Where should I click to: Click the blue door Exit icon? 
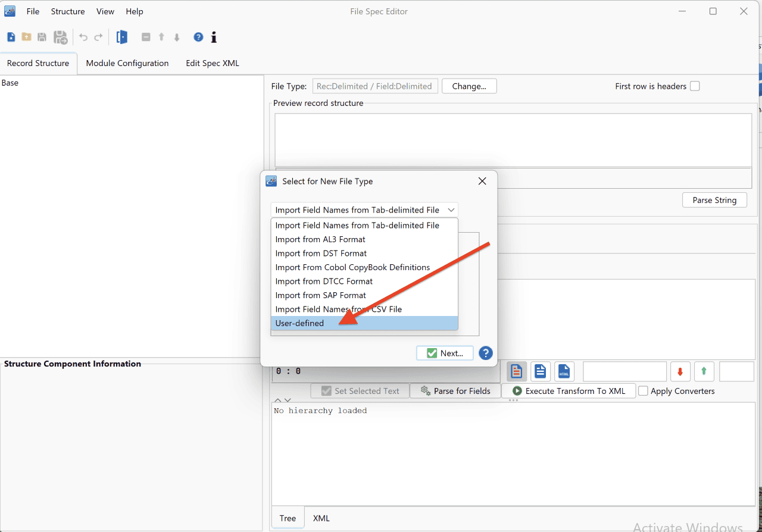point(122,37)
